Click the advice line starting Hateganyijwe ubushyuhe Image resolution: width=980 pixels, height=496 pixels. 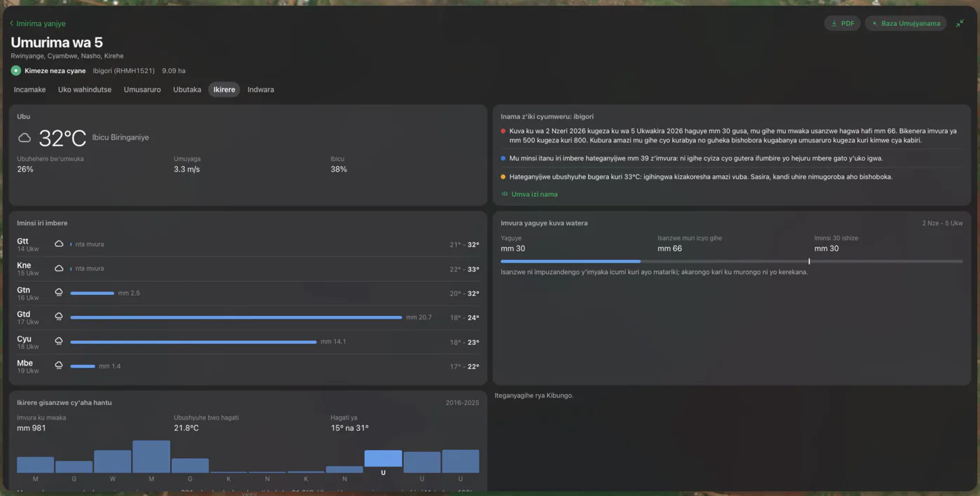click(x=701, y=177)
